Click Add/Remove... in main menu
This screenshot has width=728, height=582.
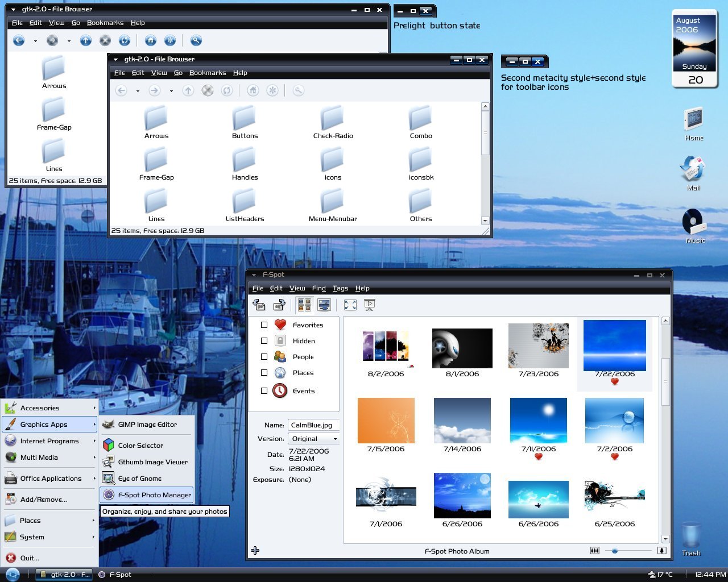[x=49, y=499]
